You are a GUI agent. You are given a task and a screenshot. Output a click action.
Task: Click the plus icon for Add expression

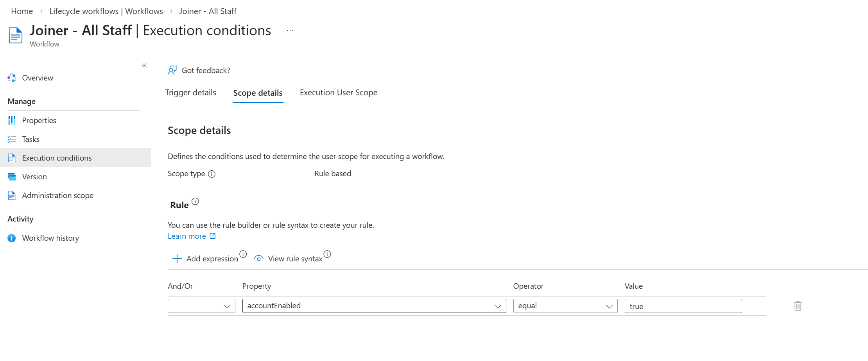(x=177, y=259)
